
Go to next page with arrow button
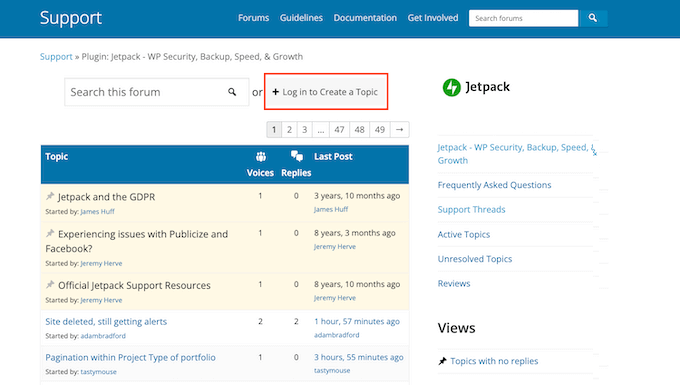[399, 129]
